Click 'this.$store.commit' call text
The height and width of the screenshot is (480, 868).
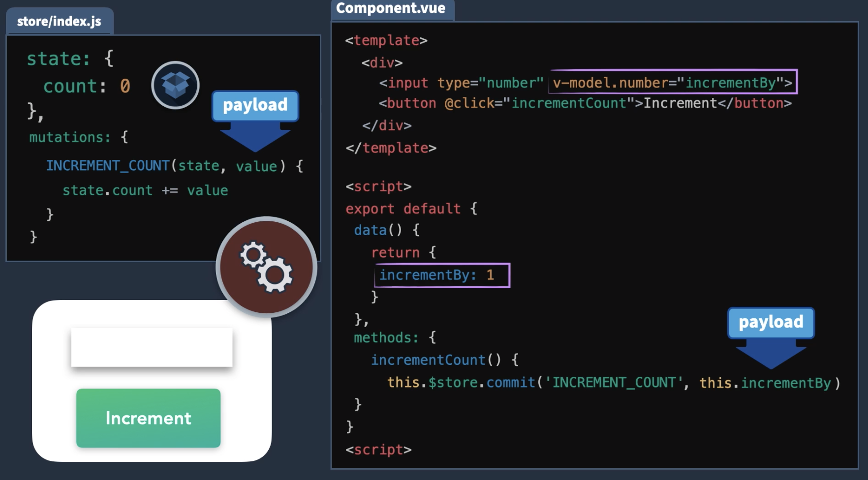click(461, 383)
